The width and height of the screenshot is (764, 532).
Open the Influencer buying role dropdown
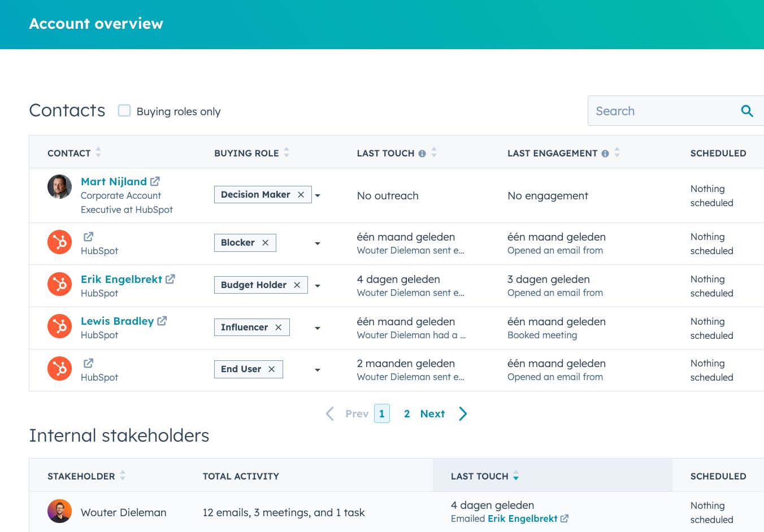tap(318, 328)
